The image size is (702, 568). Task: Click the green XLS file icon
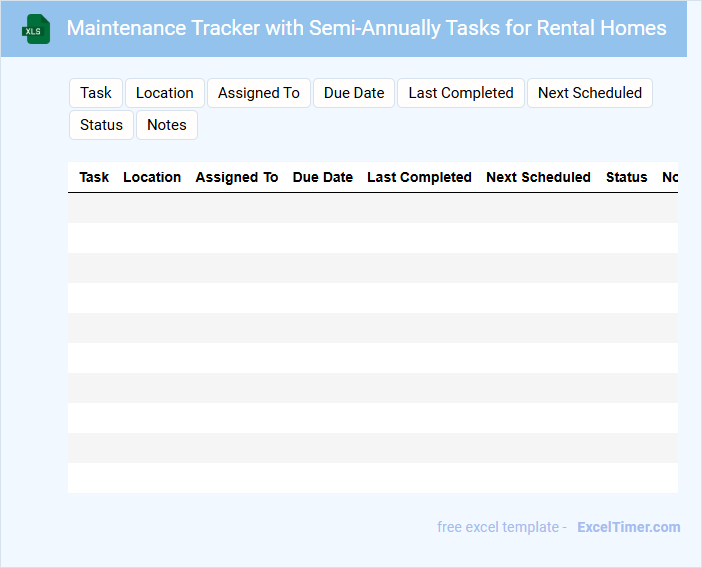click(37, 29)
